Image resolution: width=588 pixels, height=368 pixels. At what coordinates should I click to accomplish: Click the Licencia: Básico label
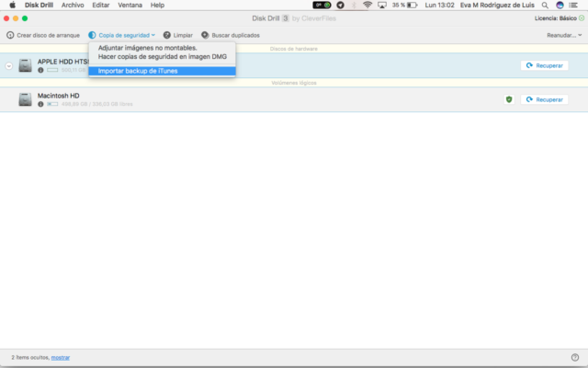click(x=556, y=18)
